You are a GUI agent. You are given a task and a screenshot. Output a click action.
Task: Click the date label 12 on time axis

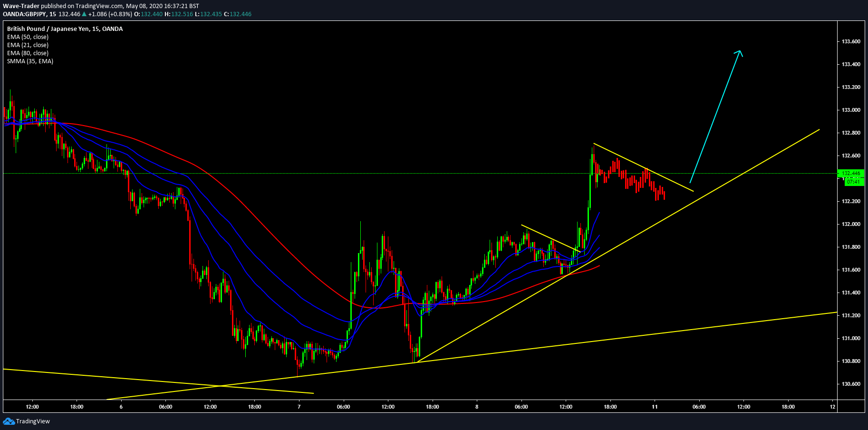[833, 407]
